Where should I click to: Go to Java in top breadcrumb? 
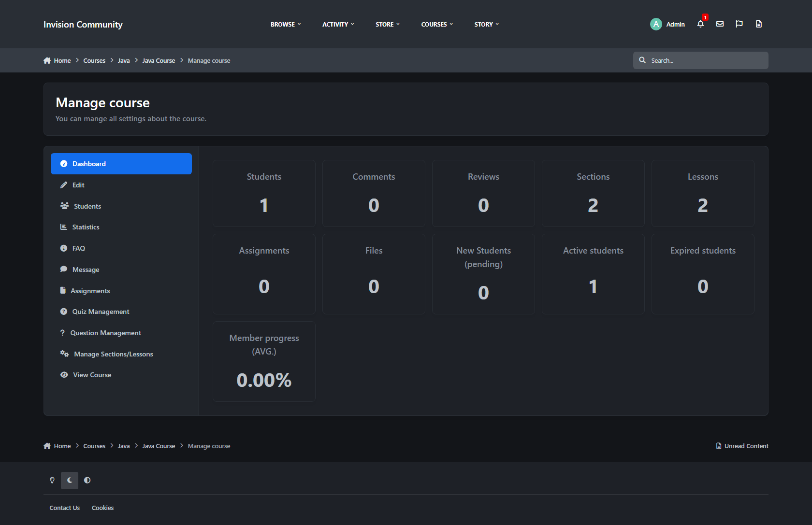[x=124, y=60]
